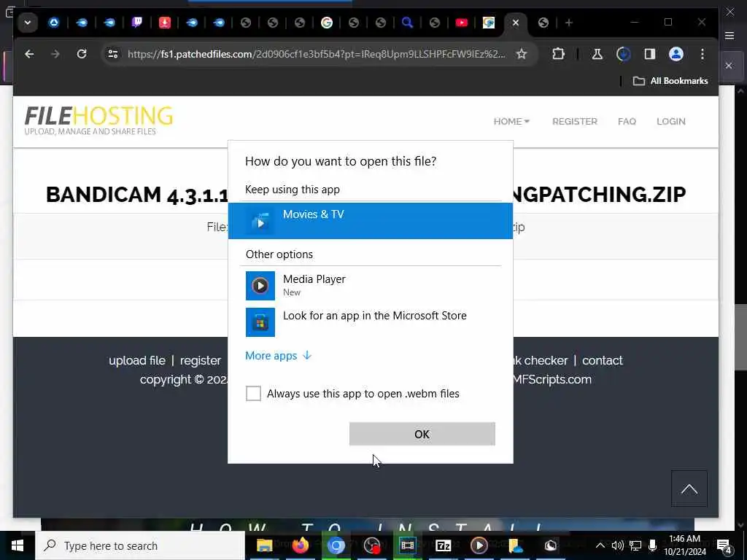Open the microphone icon in system tray
Viewport: 747px width, 560px height.
[653, 545]
